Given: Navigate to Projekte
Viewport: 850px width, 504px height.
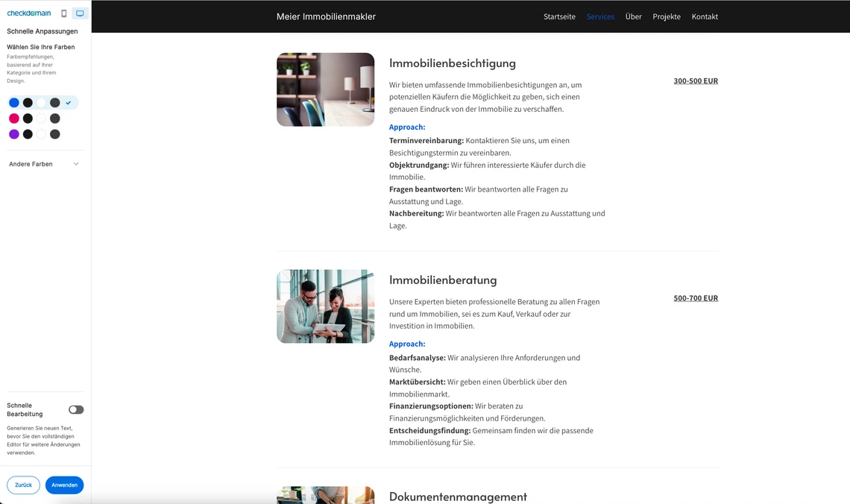Looking at the screenshot, I should (666, 16).
